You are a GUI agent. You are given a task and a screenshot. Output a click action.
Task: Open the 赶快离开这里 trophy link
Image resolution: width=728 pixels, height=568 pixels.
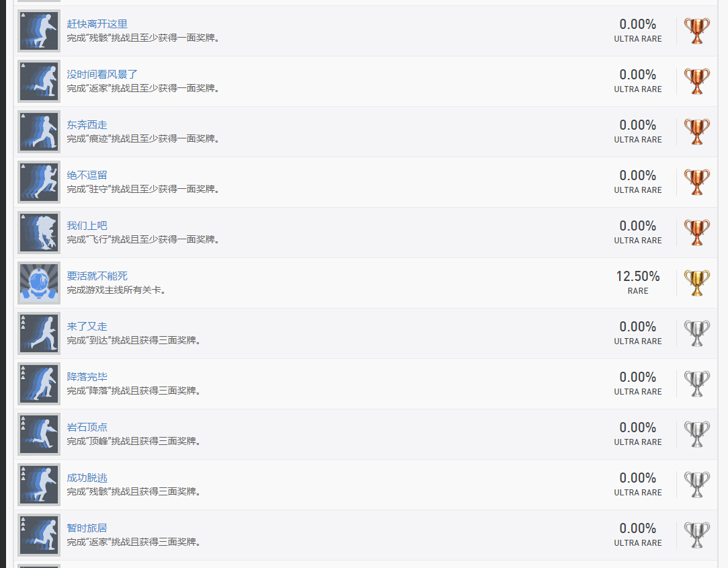pyautogui.click(x=97, y=24)
